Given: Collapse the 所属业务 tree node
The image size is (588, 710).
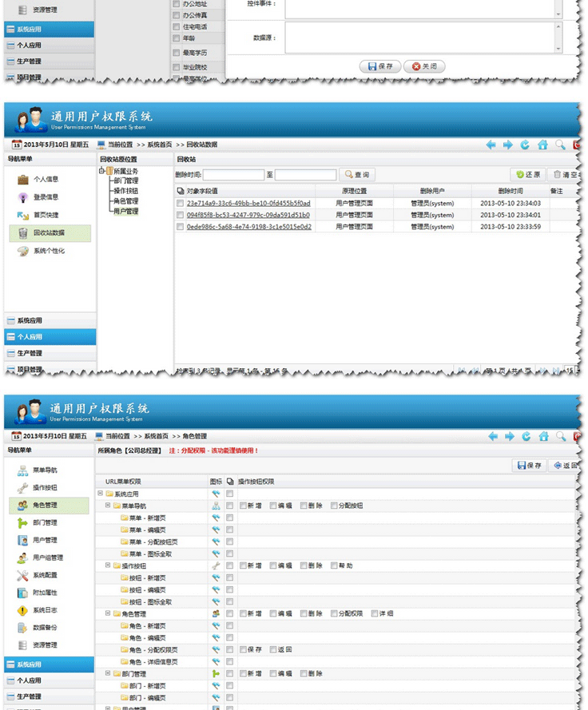Looking at the screenshot, I should click(102, 171).
